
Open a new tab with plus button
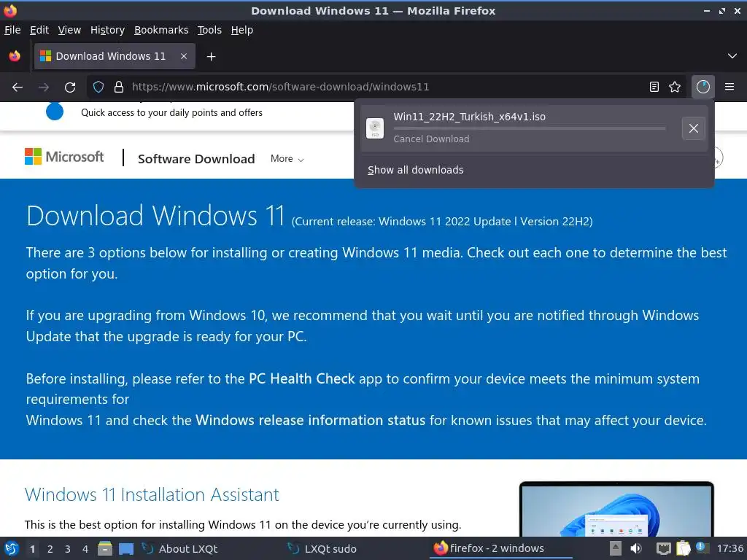click(211, 57)
